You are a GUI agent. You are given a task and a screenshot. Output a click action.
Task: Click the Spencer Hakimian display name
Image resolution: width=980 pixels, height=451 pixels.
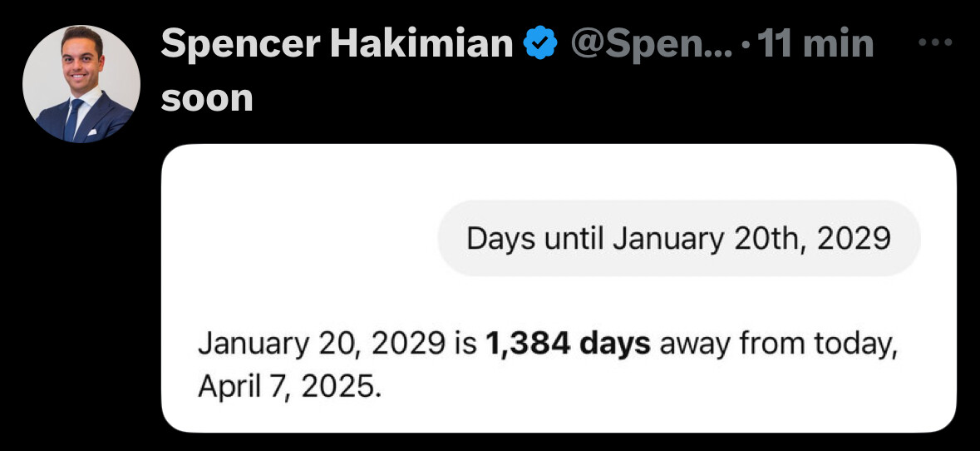tap(337, 44)
